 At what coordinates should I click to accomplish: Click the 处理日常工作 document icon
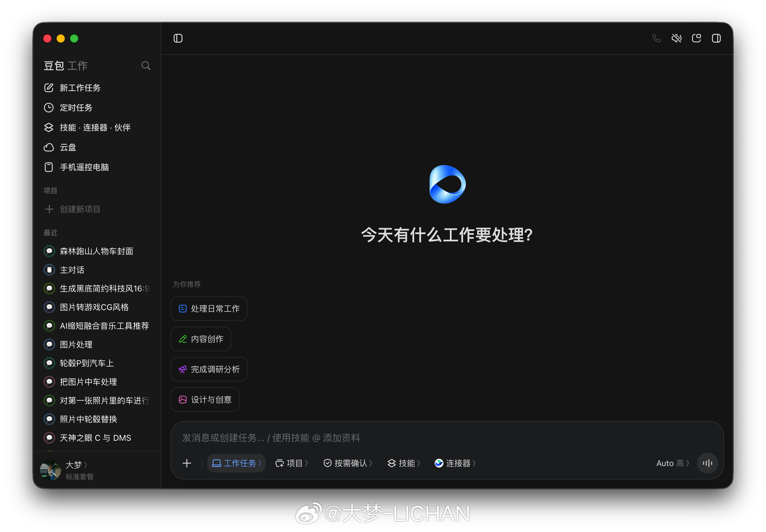click(x=182, y=308)
